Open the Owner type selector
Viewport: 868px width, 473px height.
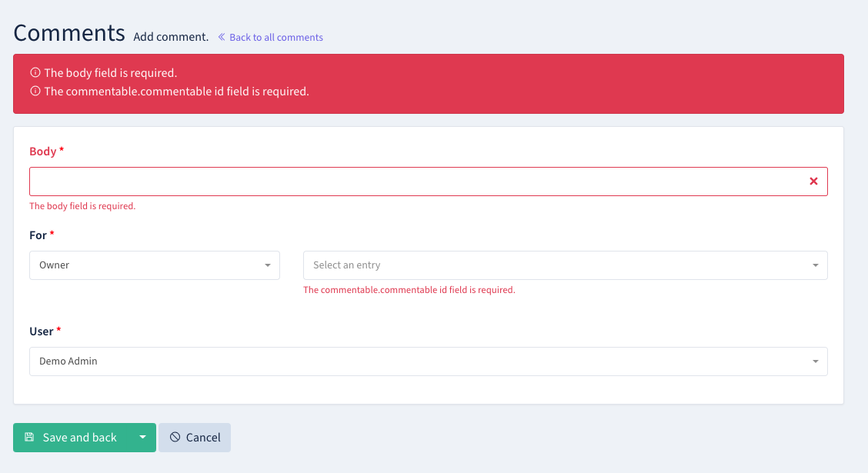(154, 265)
